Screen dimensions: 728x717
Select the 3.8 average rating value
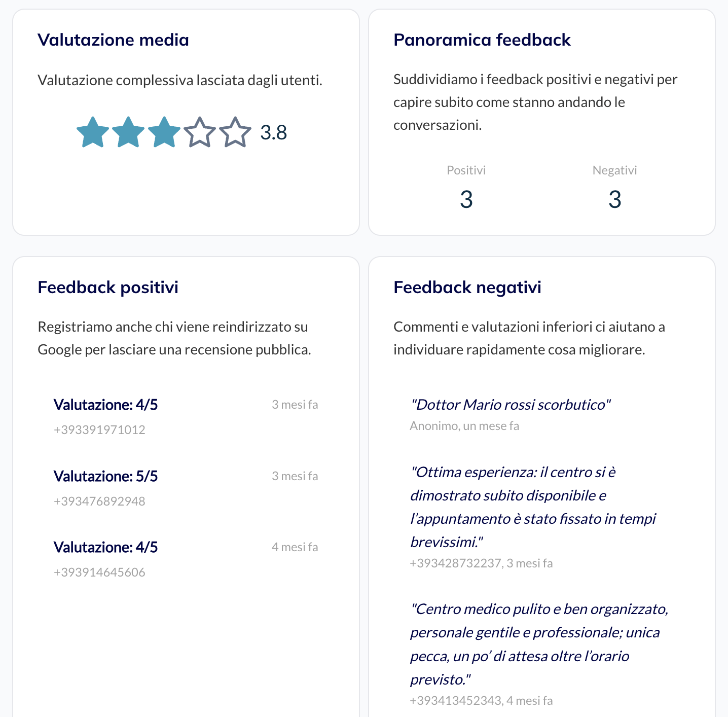pyautogui.click(x=273, y=132)
